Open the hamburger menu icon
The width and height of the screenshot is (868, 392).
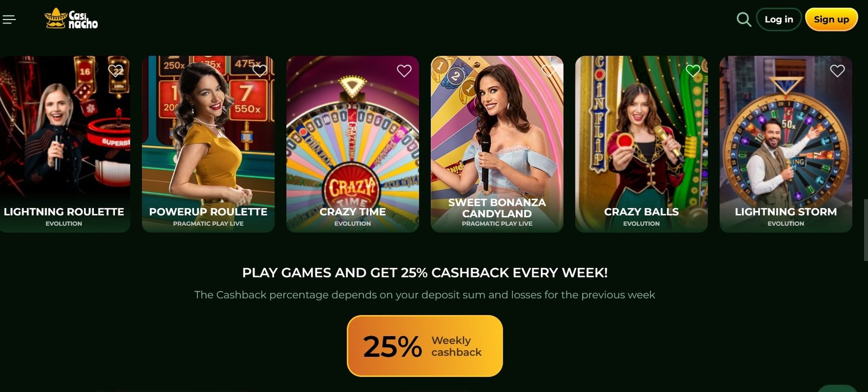pyautogui.click(x=9, y=20)
